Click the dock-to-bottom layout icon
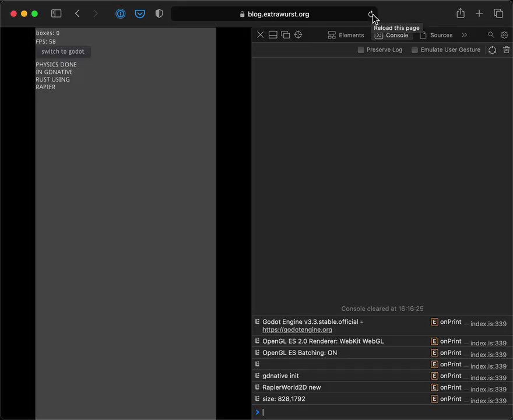This screenshot has width=513, height=420. pyautogui.click(x=273, y=34)
